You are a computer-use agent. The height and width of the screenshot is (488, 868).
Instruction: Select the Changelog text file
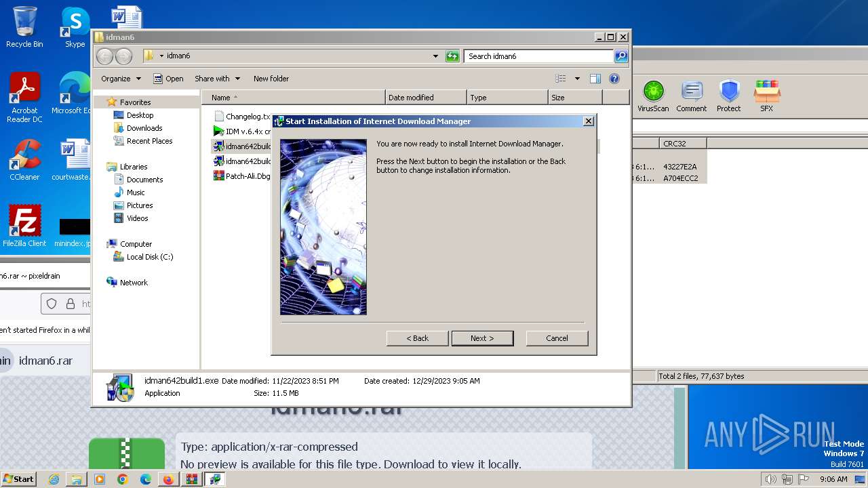(x=241, y=117)
